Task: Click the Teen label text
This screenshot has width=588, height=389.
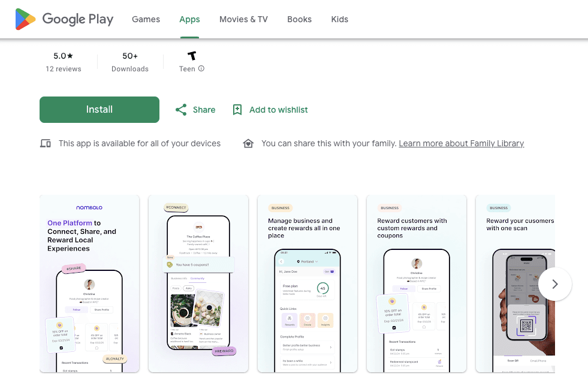Action: (x=187, y=69)
